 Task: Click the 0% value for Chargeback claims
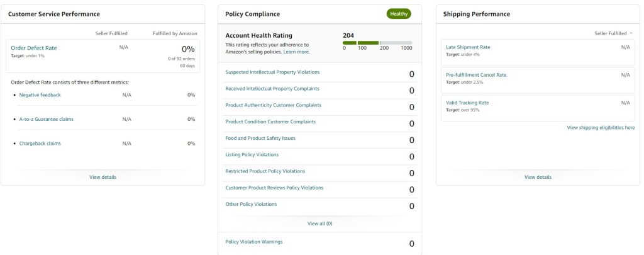[x=191, y=144]
